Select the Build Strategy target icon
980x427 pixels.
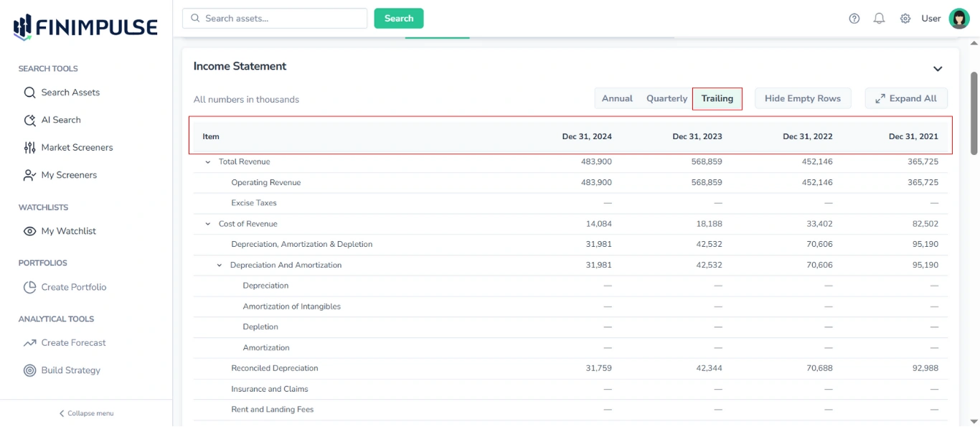point(29,370)
